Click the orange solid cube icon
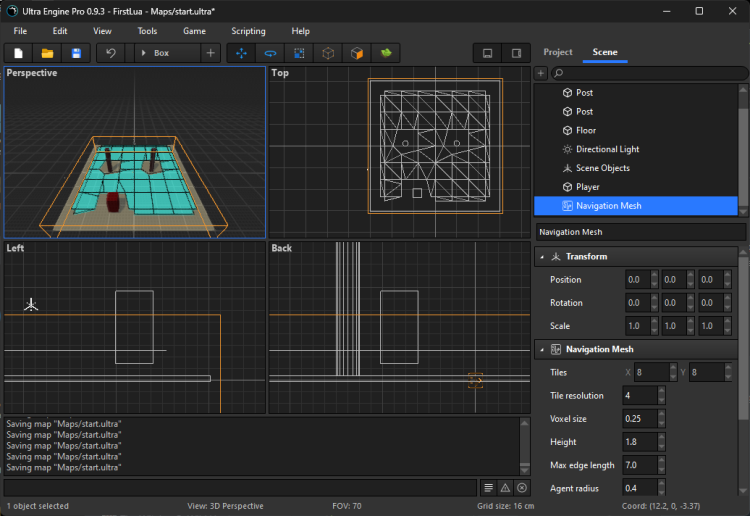 [356, 53]
